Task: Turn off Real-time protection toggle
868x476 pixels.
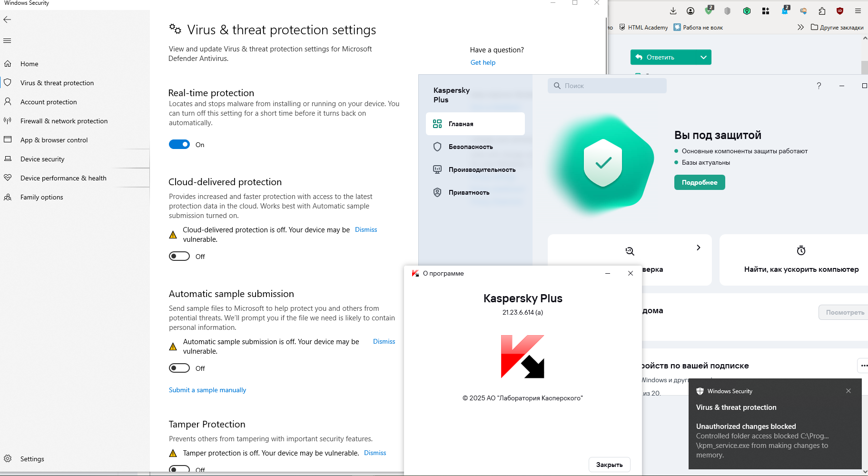Action: 179,144
